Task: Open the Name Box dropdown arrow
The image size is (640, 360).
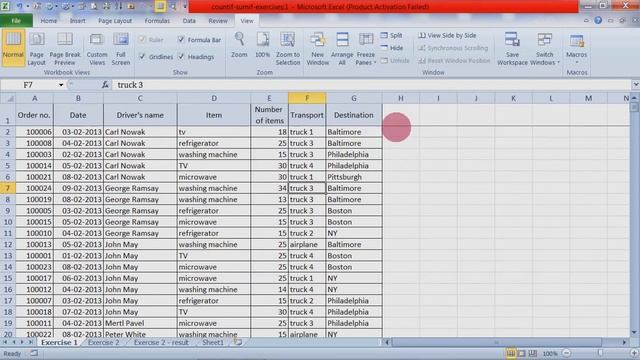Action: [61, 85]
